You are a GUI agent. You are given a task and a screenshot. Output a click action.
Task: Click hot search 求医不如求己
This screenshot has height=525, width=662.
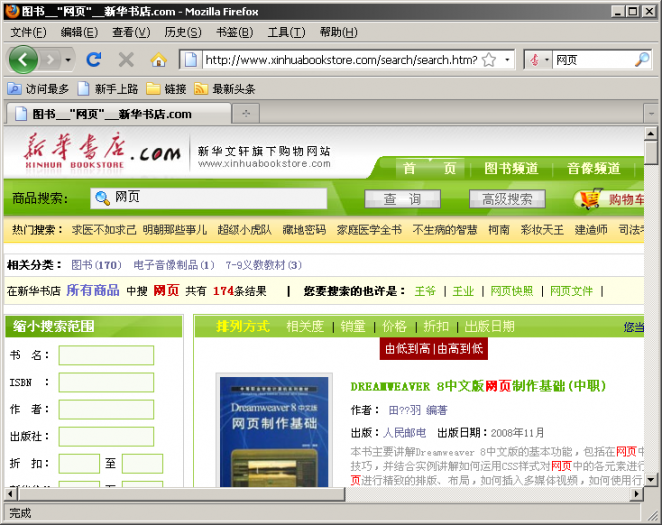click(x=104, y=230)
